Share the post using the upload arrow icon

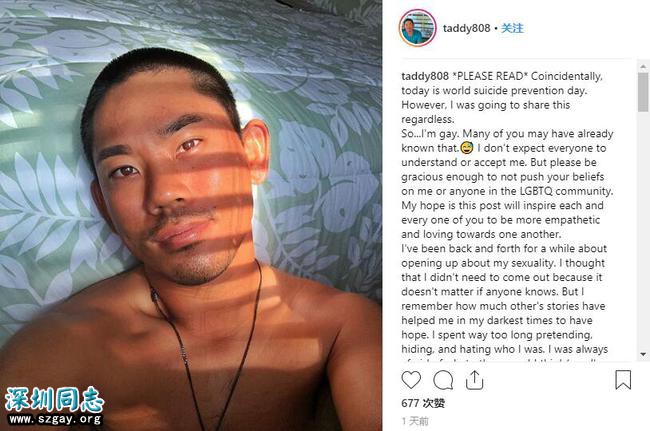coord(474,380)
